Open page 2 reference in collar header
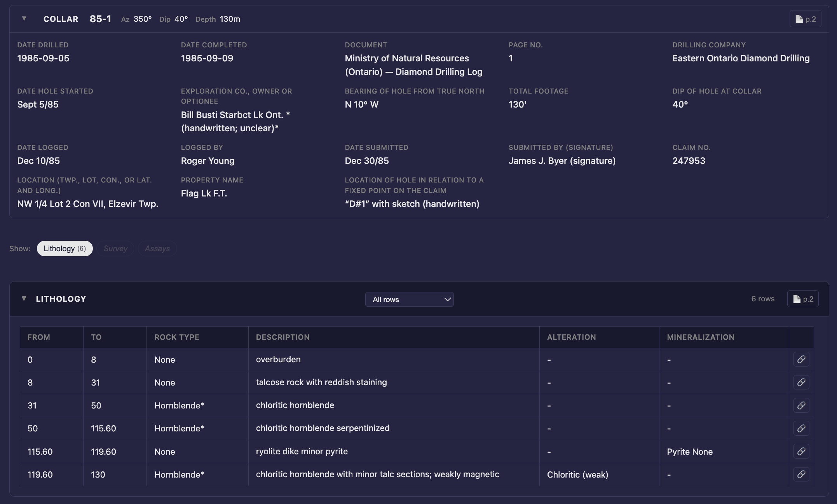This screenshot has height=504, width=837. coord(805,19)
